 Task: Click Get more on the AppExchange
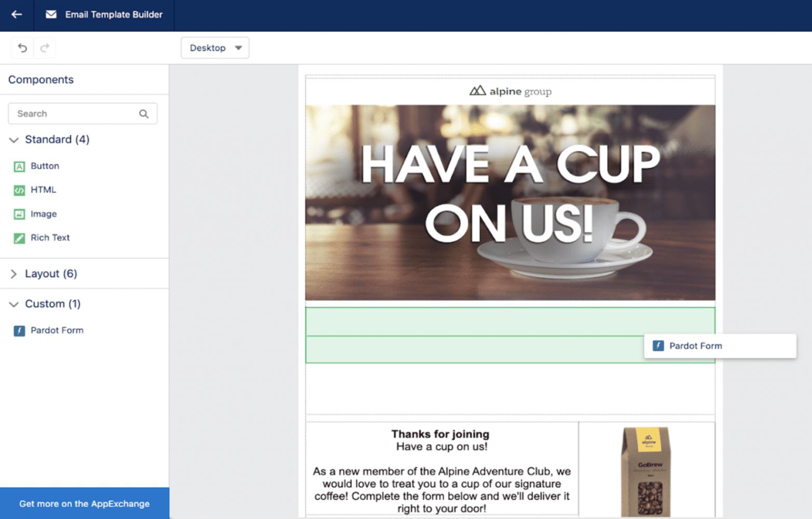84,503
